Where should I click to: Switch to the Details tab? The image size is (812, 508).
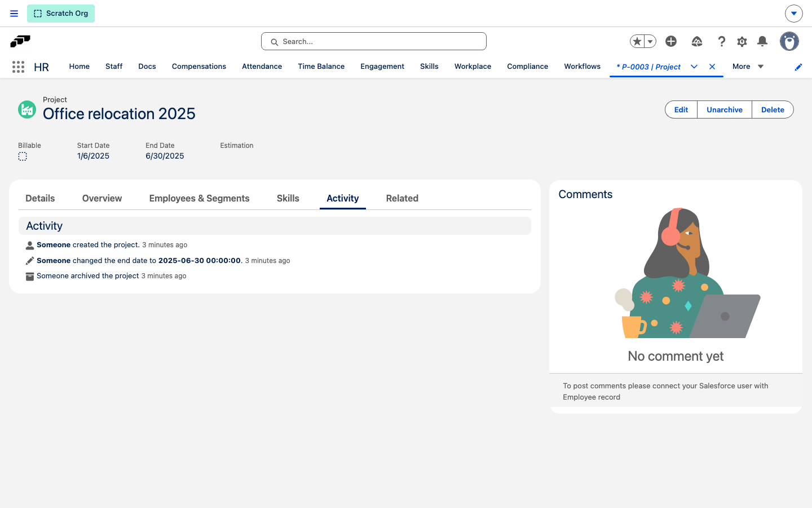[x=40, y=198]
